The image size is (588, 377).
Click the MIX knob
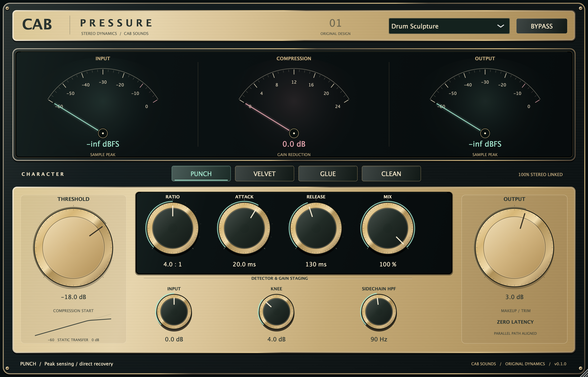tap(387, 228)
